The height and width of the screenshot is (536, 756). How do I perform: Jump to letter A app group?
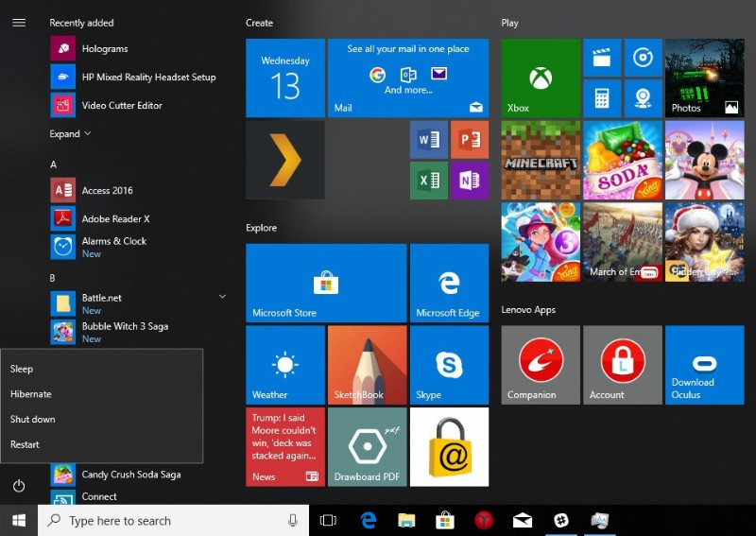pos(53,165)
